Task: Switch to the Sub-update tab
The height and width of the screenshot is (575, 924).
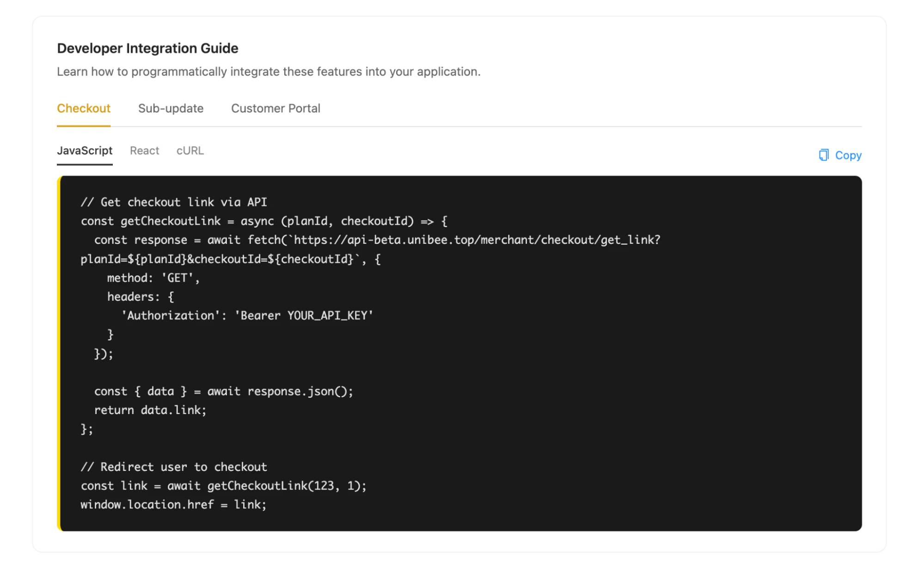Action: pos(171,108)
